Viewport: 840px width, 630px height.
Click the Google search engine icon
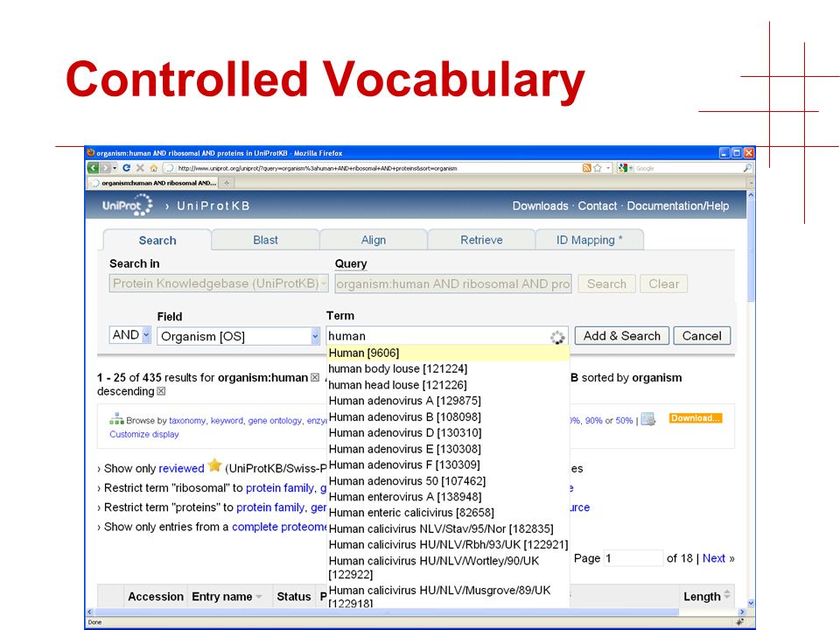click(x=622, y=168)
